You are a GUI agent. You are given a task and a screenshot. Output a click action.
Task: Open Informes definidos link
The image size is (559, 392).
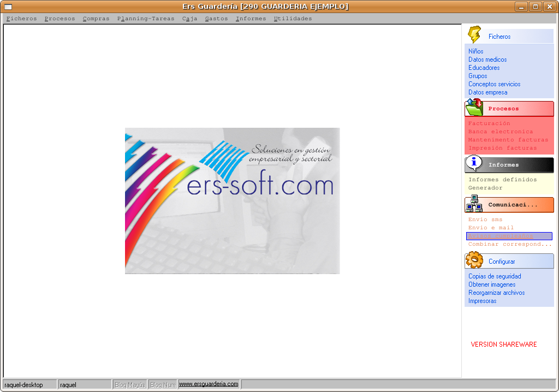coord(502,180)
